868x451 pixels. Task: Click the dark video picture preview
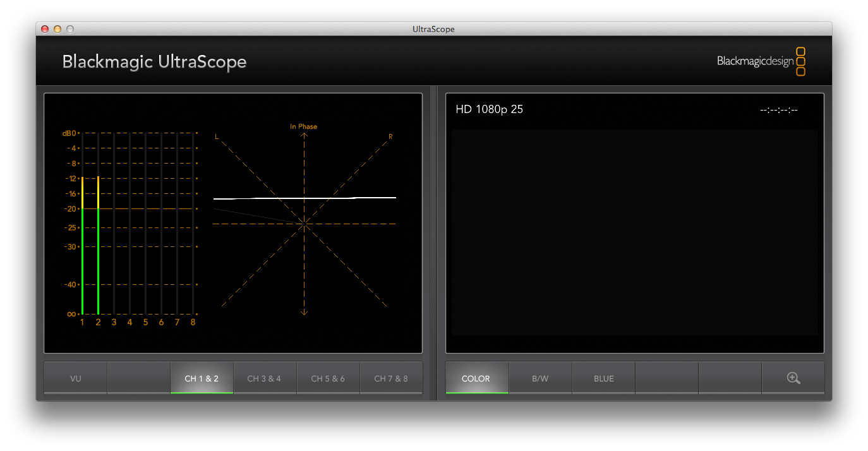point(634,232)
